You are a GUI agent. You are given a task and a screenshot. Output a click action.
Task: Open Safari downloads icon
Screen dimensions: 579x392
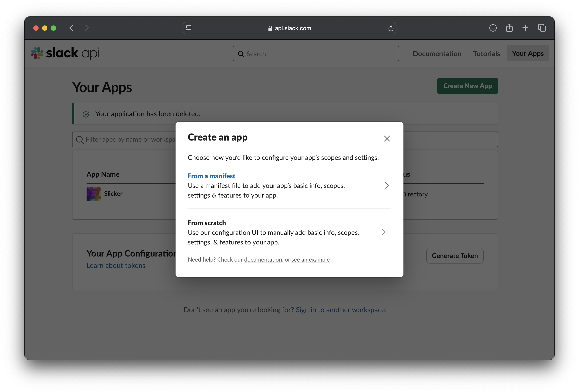point(493,28)
